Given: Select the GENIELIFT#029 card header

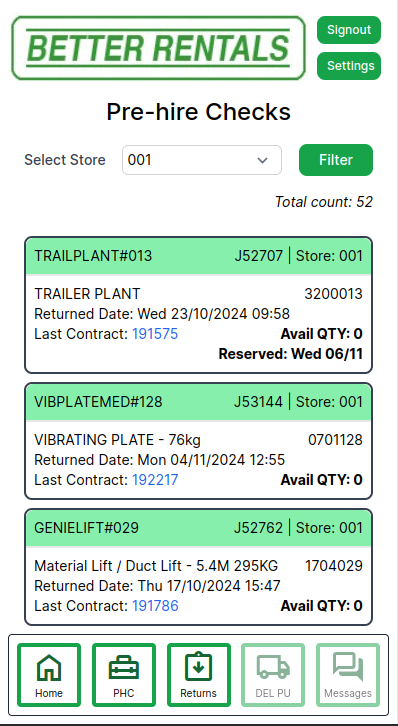Looking at the screenshot, I should (x=199, y=528).
